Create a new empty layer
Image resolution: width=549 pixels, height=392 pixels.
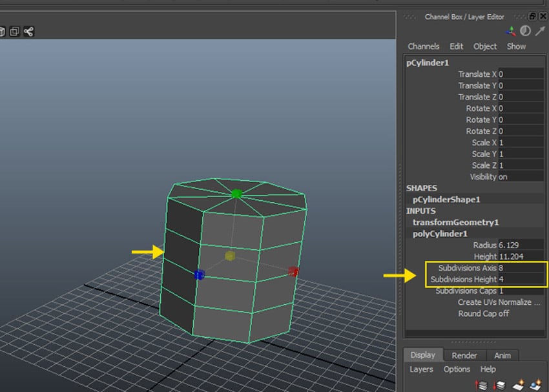(518, 386)
